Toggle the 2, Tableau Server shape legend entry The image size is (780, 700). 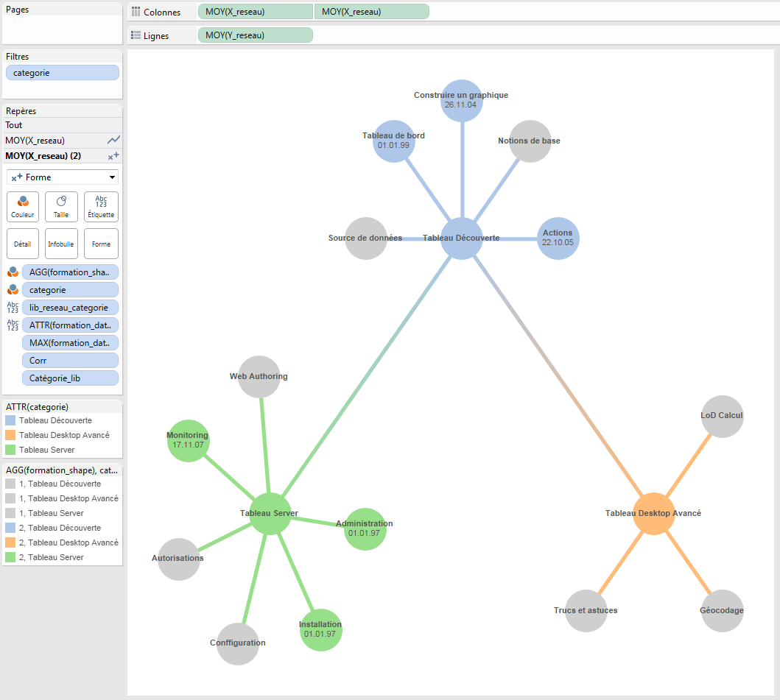click(55, 557)
